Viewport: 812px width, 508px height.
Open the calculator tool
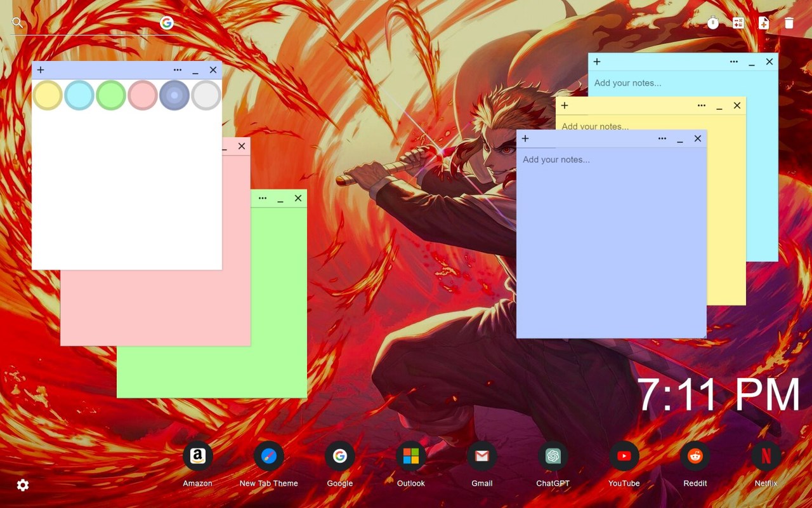coord(738,23)
